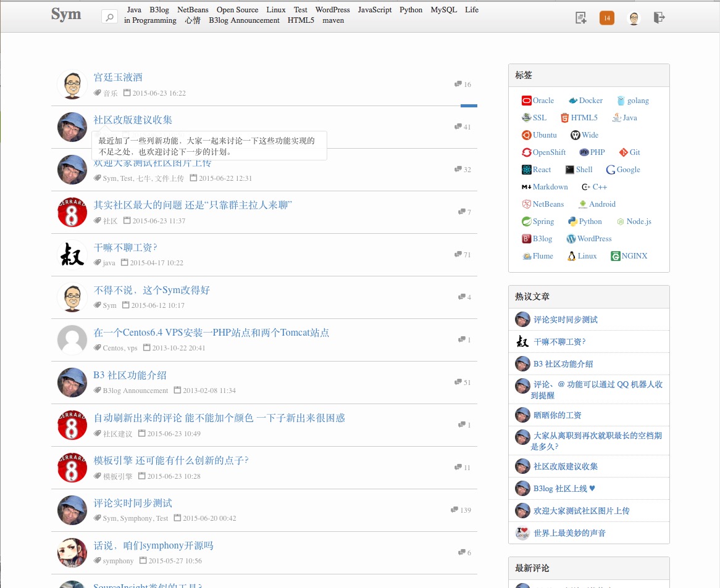Select the Ubuntu tag
720x588 pixels.
[539, 135]
